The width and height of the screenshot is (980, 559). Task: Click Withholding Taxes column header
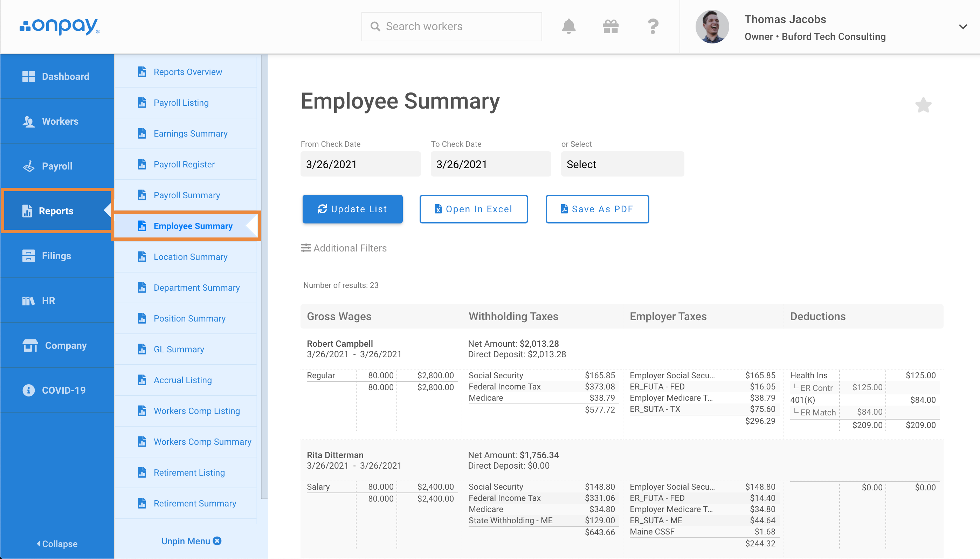513,316
